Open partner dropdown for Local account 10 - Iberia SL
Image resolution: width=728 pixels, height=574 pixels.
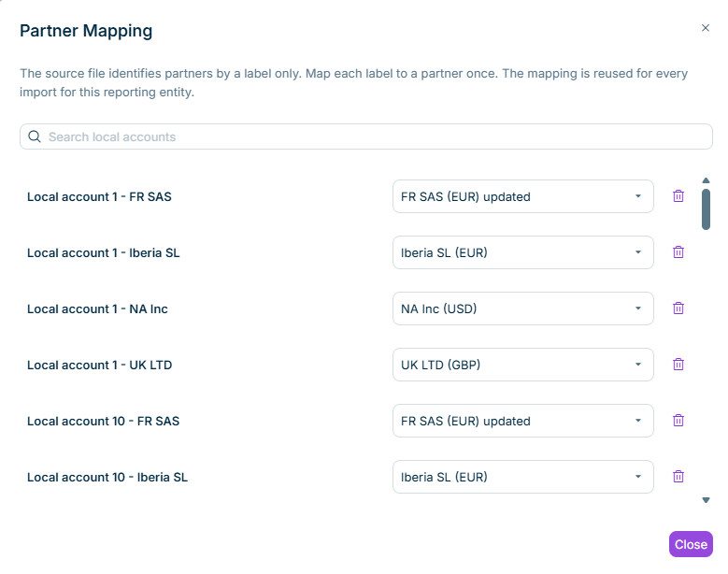point(522,478)
